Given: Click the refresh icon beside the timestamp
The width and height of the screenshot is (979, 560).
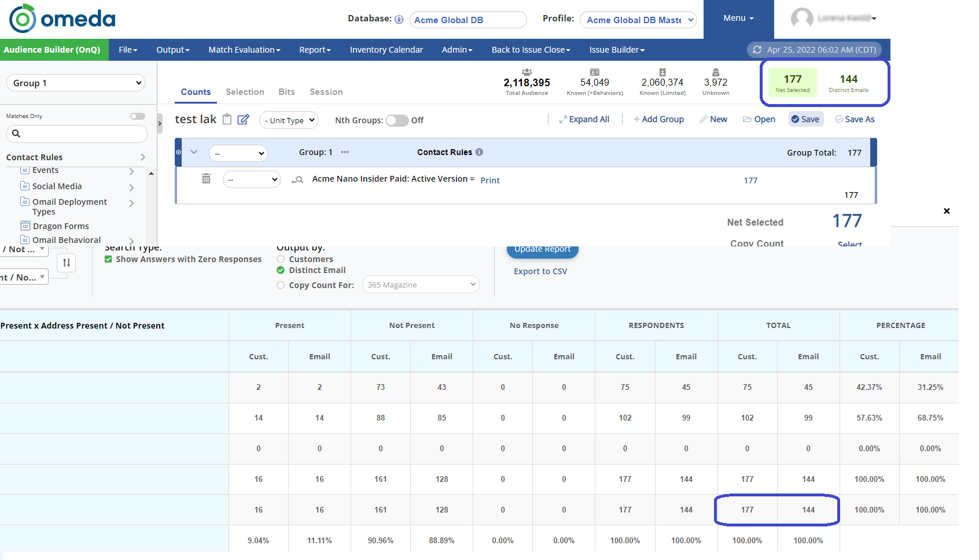Looking at the screenshot, I should tap(757, 50).
